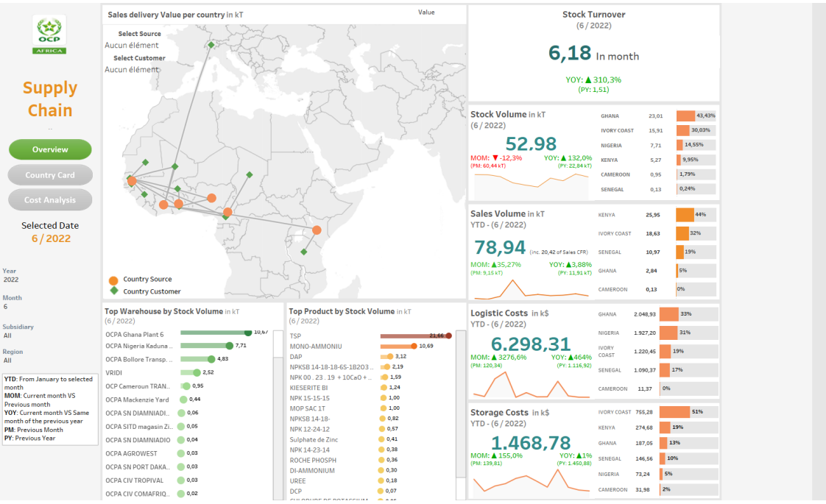Select the OCPA Ghana Plant 6 warehouse row
This screenshot has height=504, width=826.
click(x=187, y=334)
